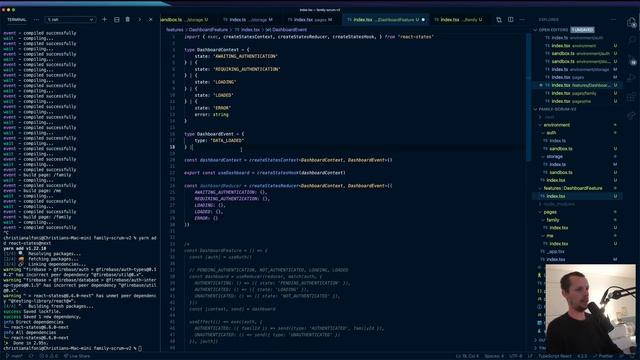The image size is (640, 360).
Task: Select the index.tsx DashboardFeature tab
Action: click(384, 20)
